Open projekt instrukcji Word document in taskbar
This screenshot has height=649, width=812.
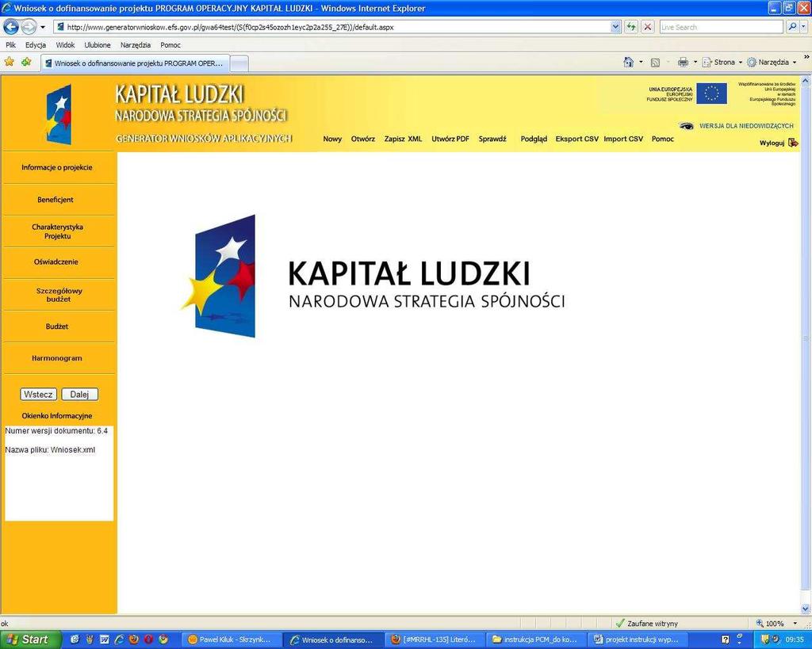(x=638, y=639)
